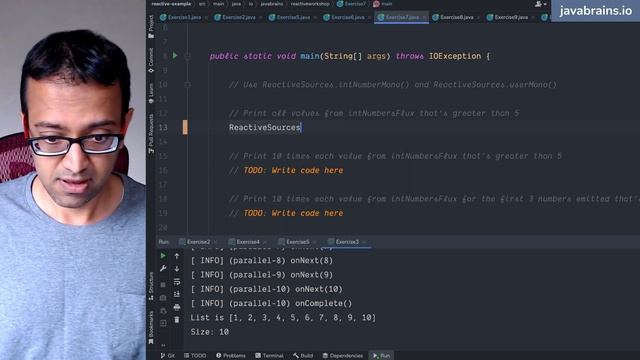Image resolution: width=640 pixels, height=360 pixels.
Task: Click second TODO: Write code here comment
Action: tap(293, 213)
